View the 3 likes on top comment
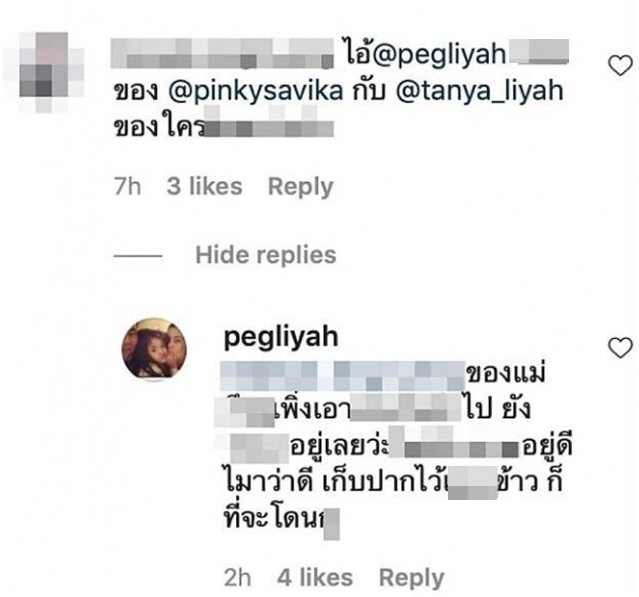 point(205,186)
